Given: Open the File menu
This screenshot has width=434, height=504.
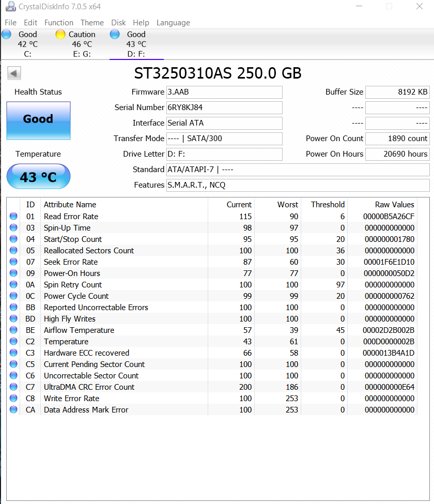Looking at the screenshot, I should coord(11,23).
